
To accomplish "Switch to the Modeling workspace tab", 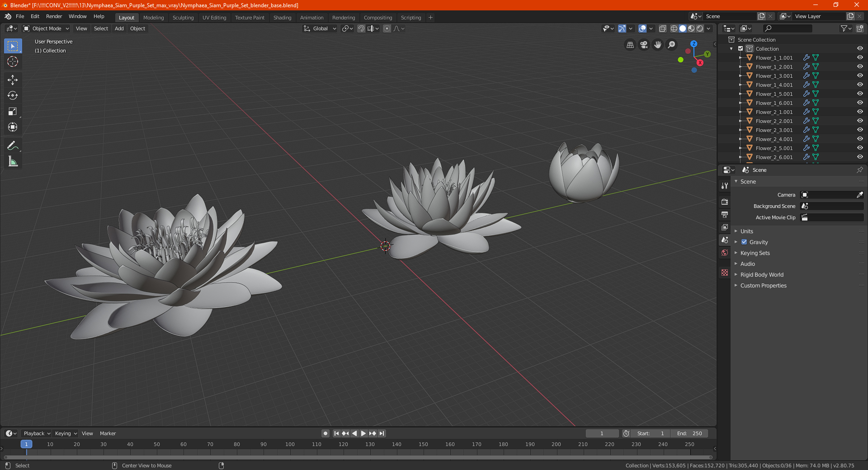I will pos(153,18).
